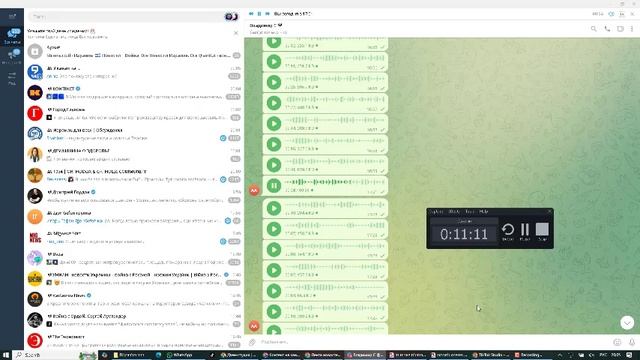
Task: Open the chat with the red Г avatar
Action: coord(134,113)
